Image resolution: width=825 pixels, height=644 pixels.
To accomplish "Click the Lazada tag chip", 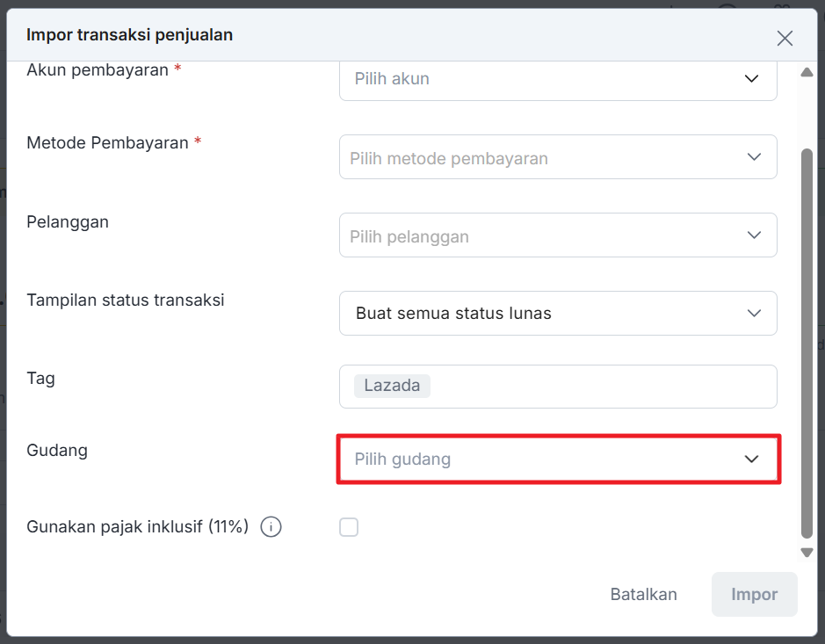I will click(x=392, y=386).
